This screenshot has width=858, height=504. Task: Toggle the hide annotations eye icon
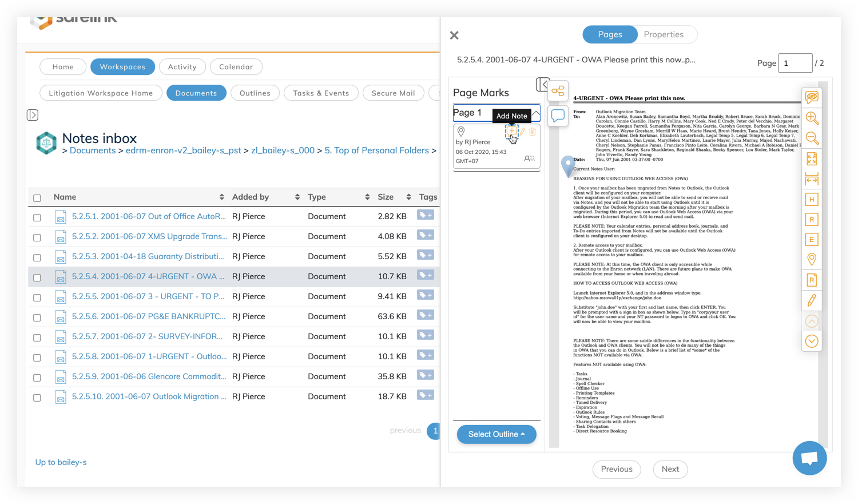(812, 97)
